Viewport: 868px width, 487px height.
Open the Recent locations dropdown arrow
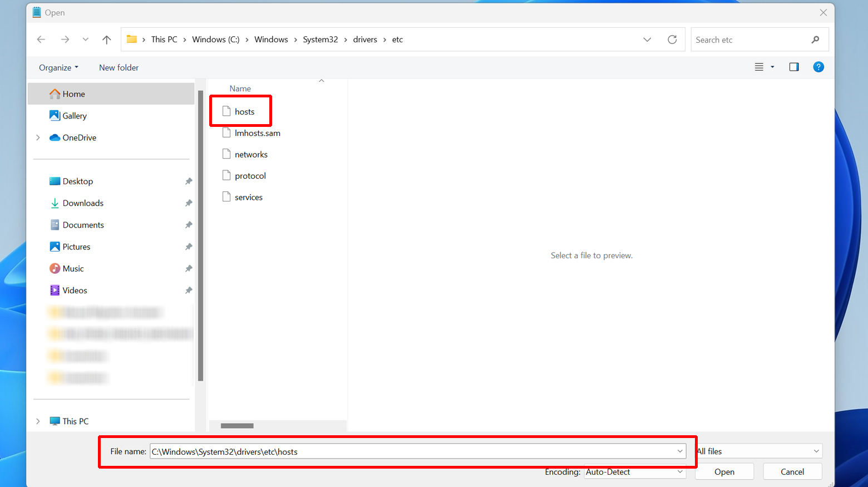click(85, 40)
